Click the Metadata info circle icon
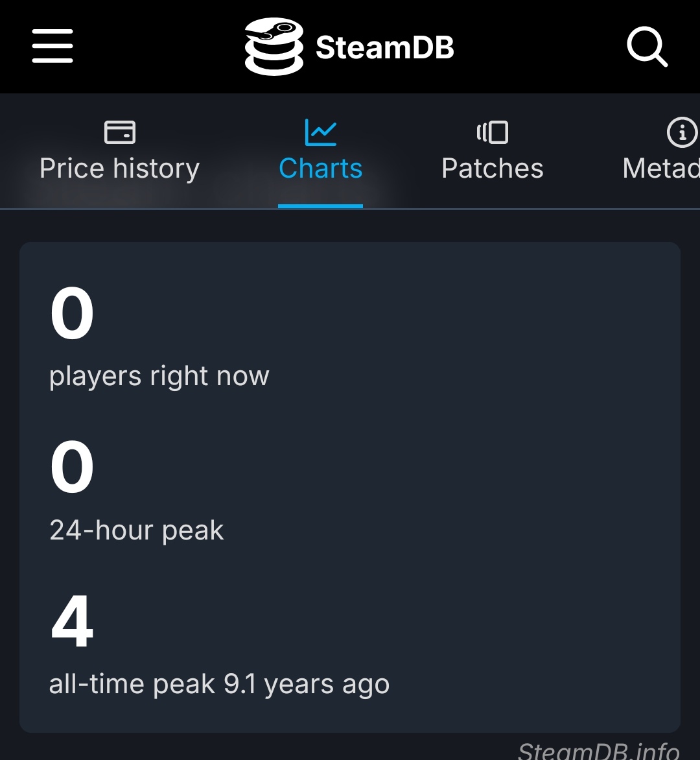This screenshot has width=700, height=760. [x=682, y=132]
